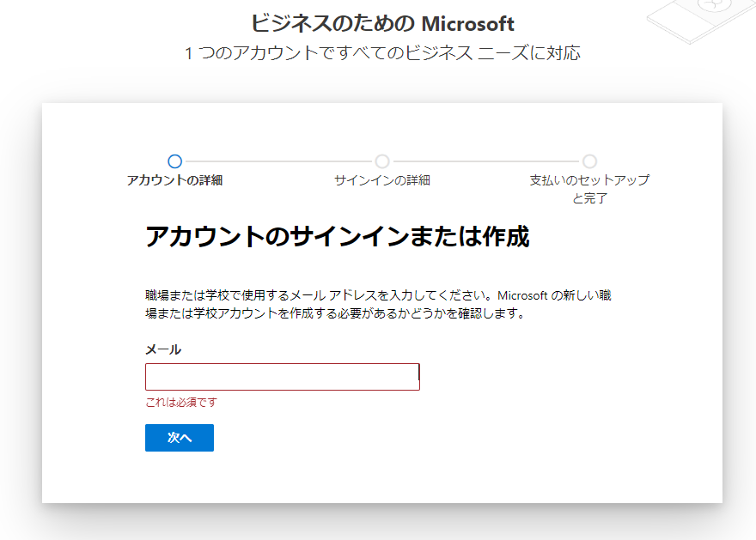
Task: Select the アカウントの詳細 step circle
Action: pyautogui.click(x=174, y=161)
